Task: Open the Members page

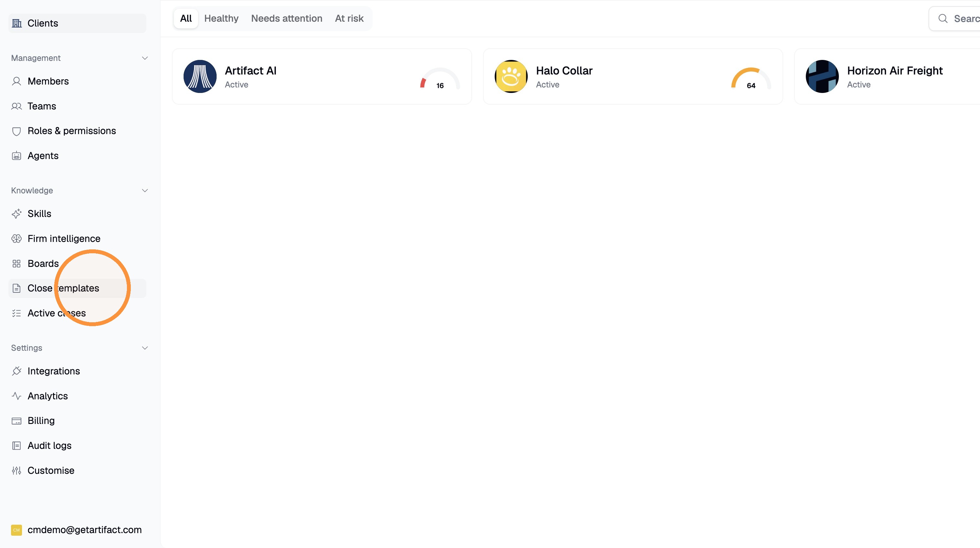Action: tap(77, 81)
